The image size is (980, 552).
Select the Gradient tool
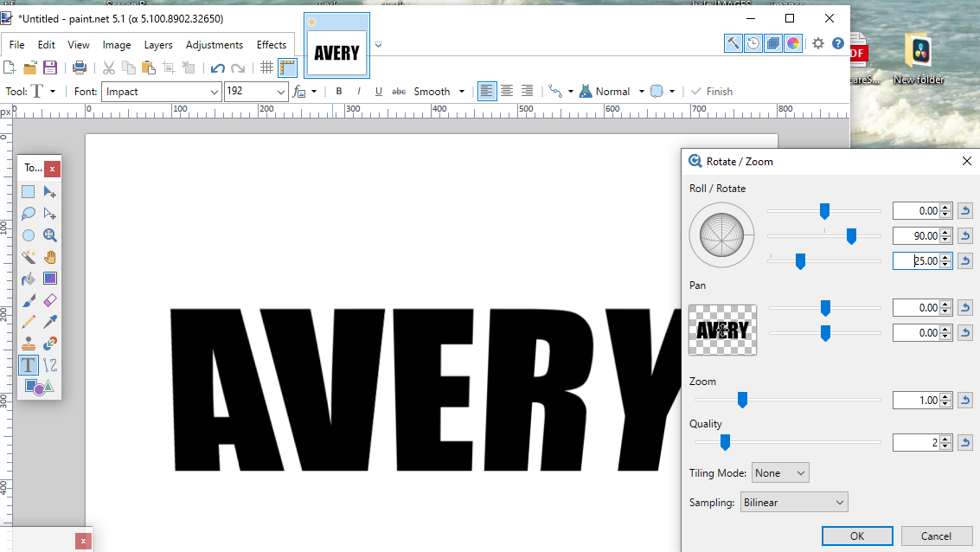[50, 279]
